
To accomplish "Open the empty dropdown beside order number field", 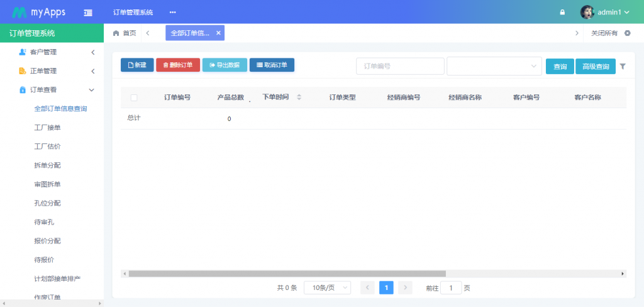I will pyautogui.click(x=494, y=66).
